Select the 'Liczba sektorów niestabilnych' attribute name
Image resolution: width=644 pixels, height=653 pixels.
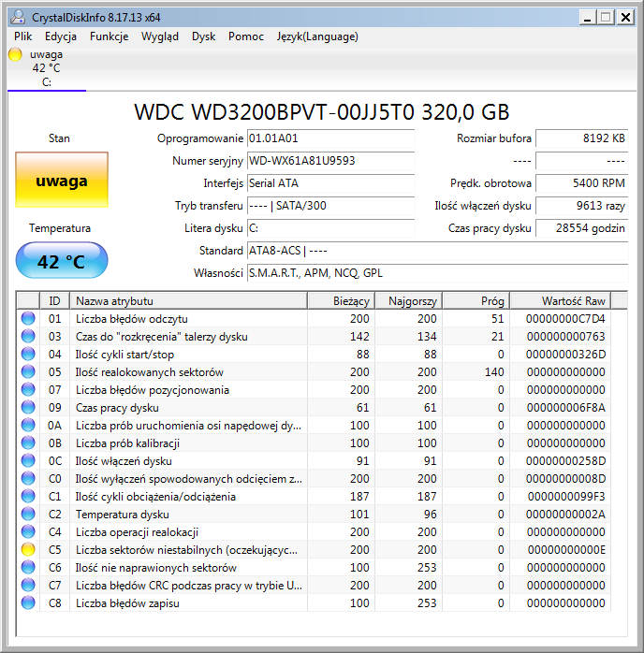[186, 550]
